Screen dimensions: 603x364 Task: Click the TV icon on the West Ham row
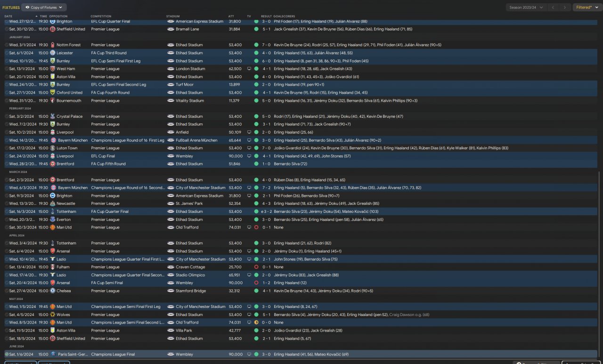[x=249, y=69]
